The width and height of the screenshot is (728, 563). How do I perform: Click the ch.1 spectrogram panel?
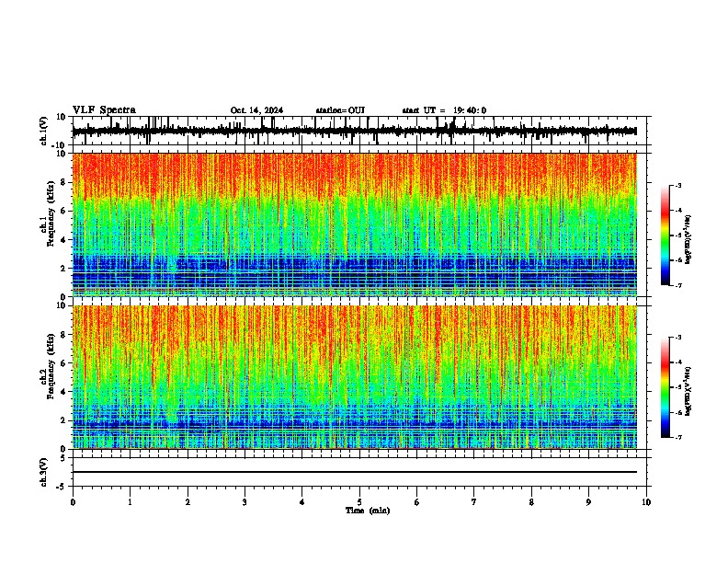[355, 224]
